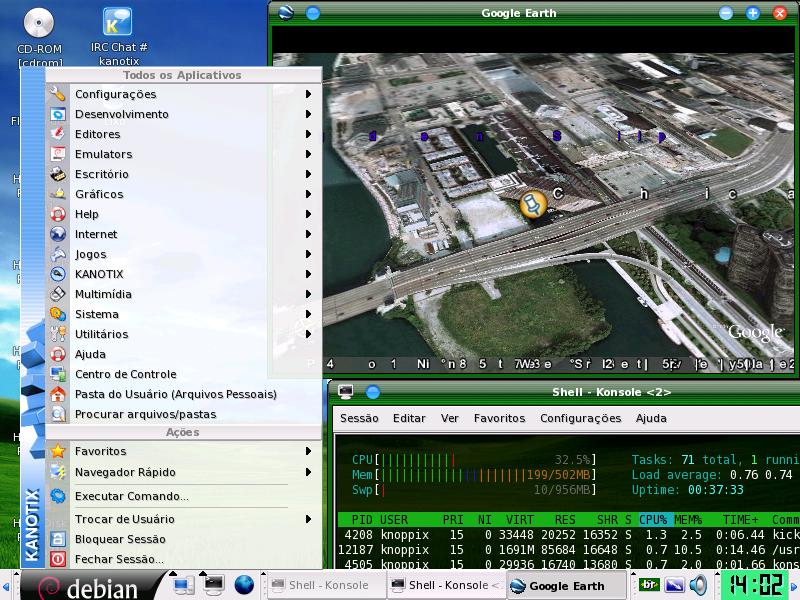
Task: Click the Internet globe icon in menu
Action: coord(58,234)
